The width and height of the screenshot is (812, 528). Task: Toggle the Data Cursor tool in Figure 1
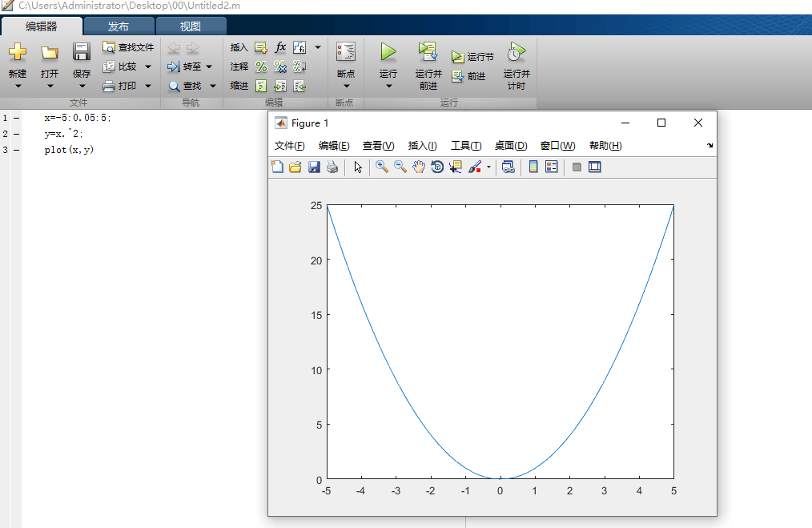click(x=456, y=167)
